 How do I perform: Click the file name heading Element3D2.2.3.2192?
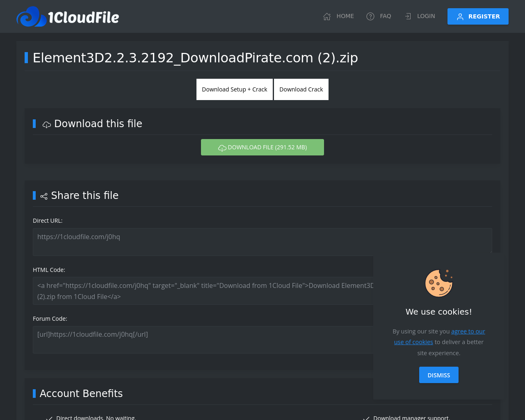(x=195, y=58)
